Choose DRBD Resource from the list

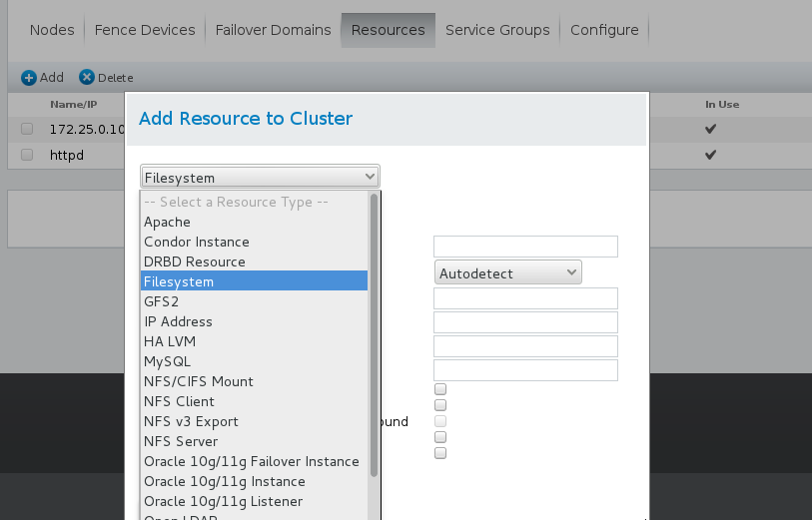pyautogui.click(x=254, y=261)
